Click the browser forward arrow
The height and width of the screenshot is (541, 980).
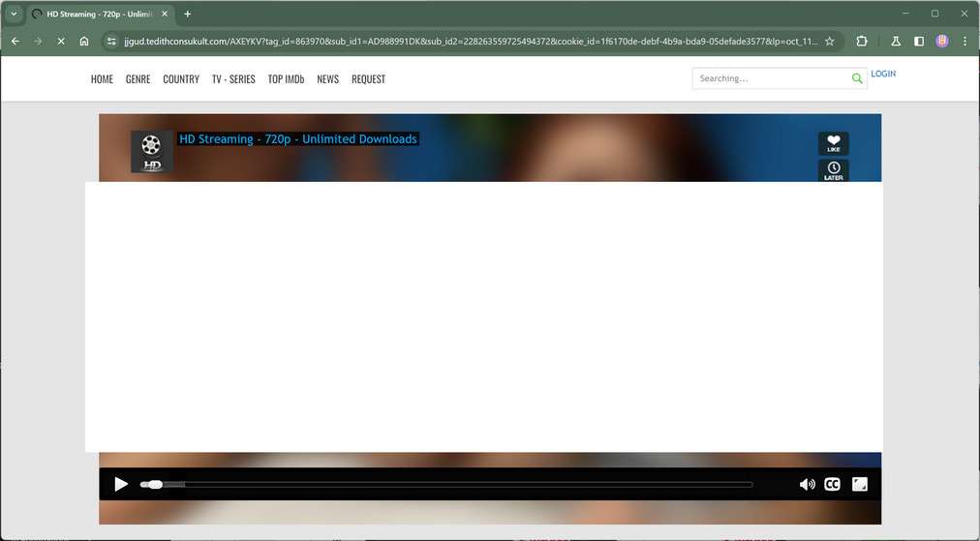click(x=38, y=42)
